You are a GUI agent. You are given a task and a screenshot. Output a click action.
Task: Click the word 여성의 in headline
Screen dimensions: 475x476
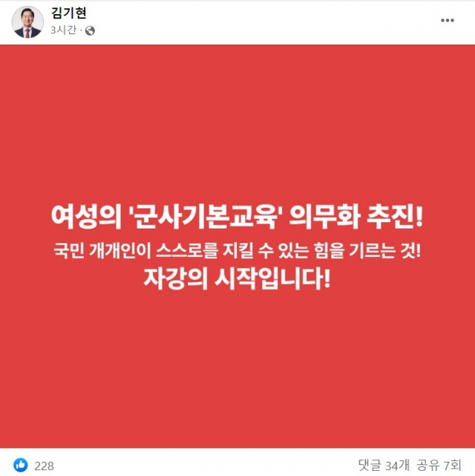[86, 216]
